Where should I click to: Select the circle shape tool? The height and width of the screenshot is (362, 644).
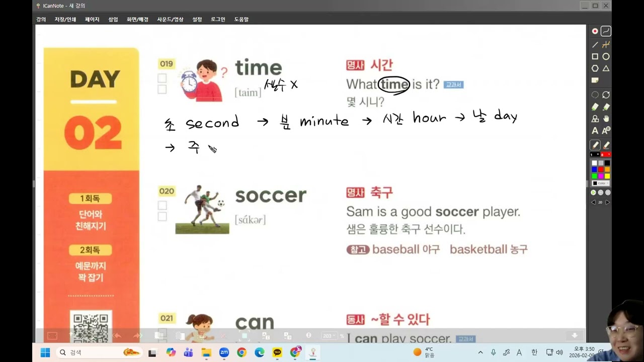(x=606, y=56)
